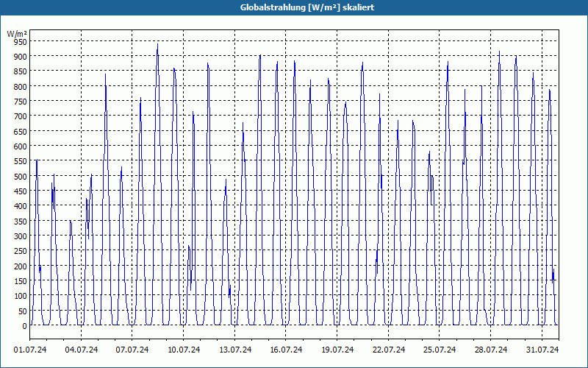This screenshot has height=368, width=588.
Task: Click the 31.07.24 date label
Action: pyautogui.click(x=542, y=350)
